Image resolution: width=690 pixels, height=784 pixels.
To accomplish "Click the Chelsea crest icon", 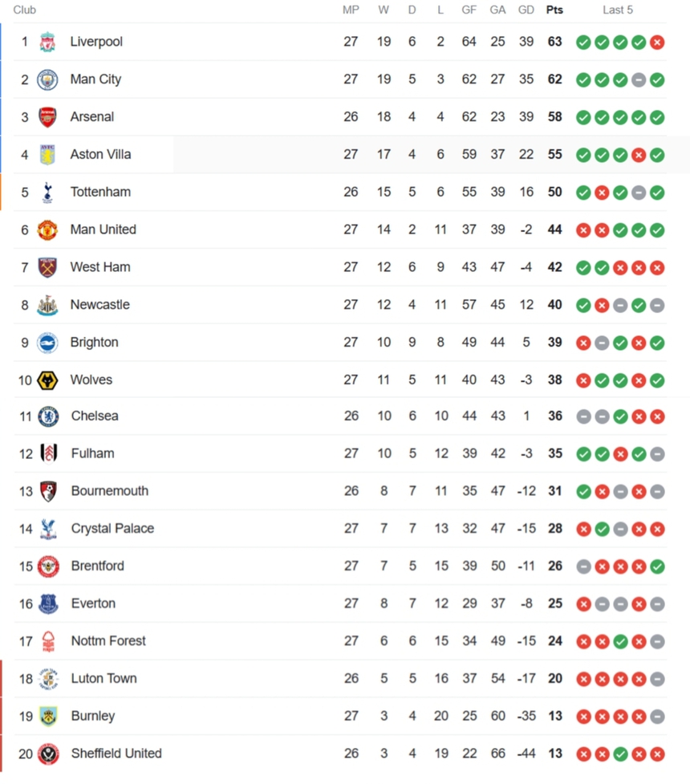I will (x=48, y=416).
